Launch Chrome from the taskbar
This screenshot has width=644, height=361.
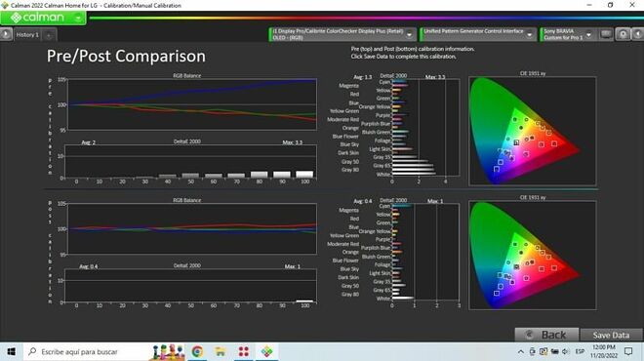point(197,351)
